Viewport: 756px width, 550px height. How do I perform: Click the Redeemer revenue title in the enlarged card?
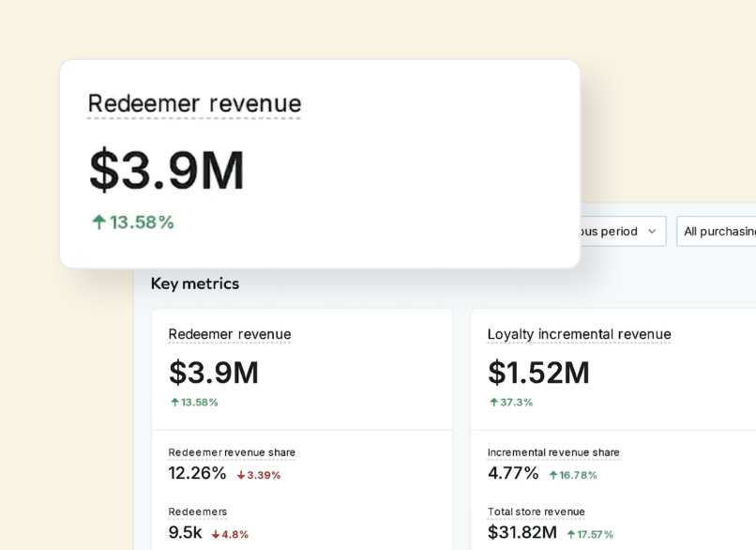pyautogui.click(x=194, y=103)
